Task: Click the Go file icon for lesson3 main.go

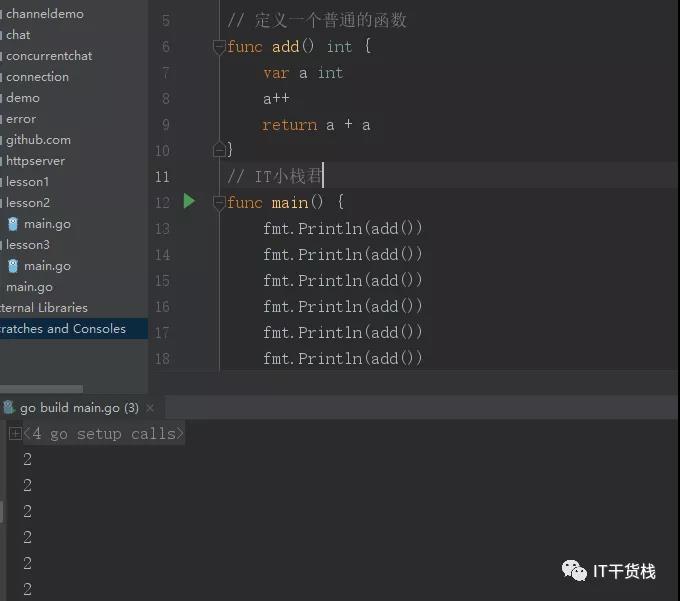Action: pos(13,266)
